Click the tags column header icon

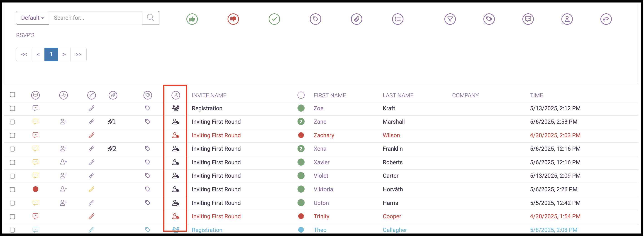[x=147, y=95]
